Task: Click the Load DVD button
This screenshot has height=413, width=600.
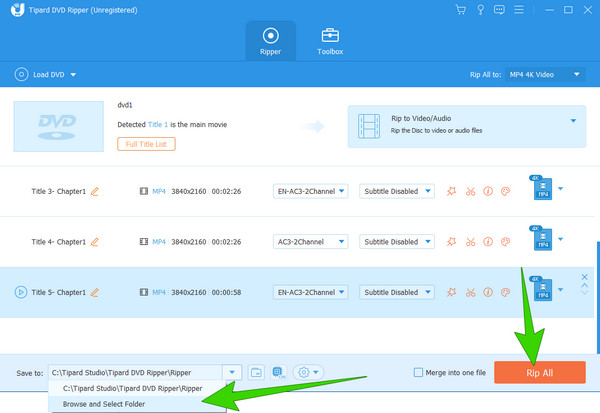Action: tap(39, 74)
